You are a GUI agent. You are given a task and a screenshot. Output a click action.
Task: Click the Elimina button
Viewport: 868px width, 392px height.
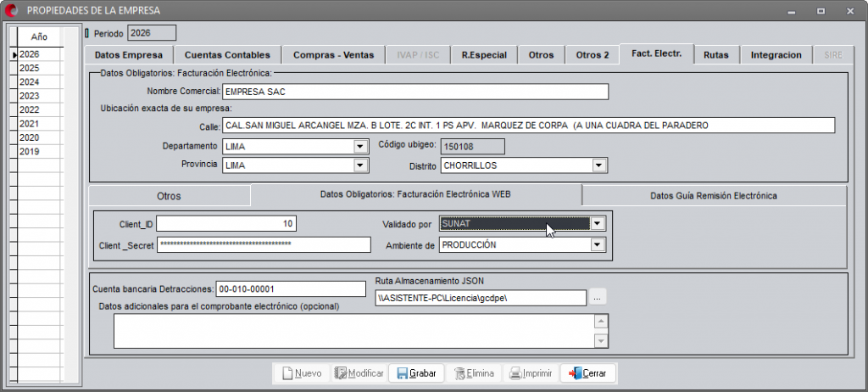tap(474, 373)
